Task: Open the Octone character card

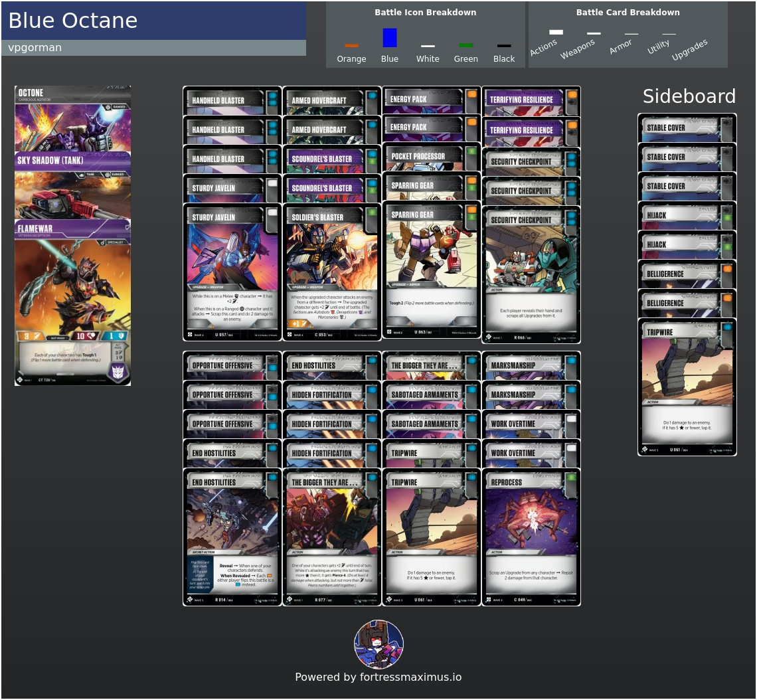Action: [x=72, y=119]
